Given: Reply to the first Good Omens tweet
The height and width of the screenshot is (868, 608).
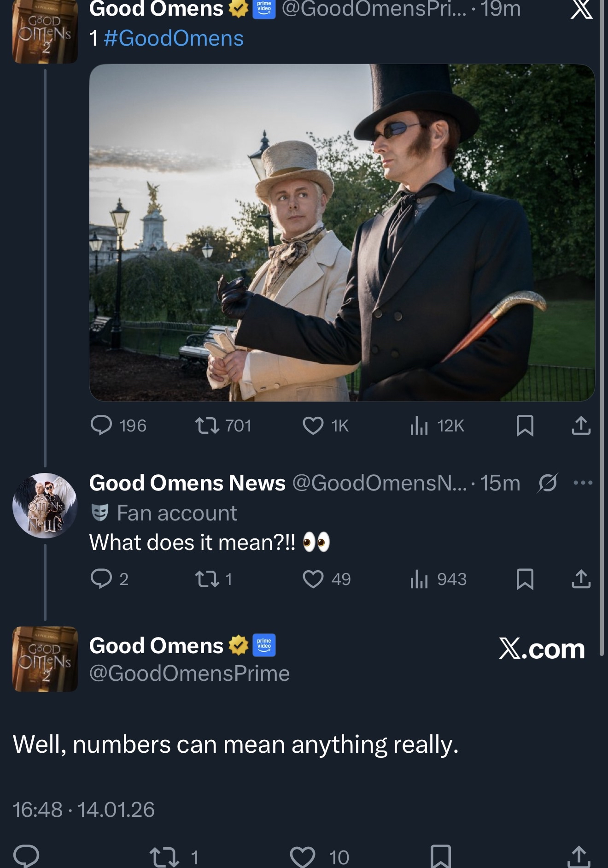Looking at the screenshot, I should [101, 425].
